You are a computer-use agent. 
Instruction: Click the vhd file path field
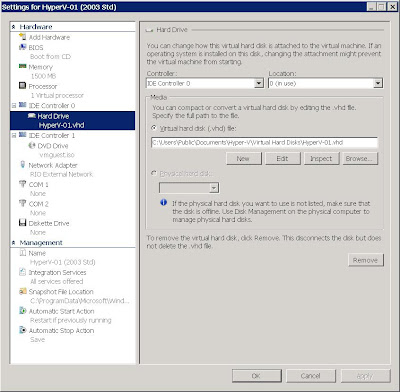pos(264,142)
